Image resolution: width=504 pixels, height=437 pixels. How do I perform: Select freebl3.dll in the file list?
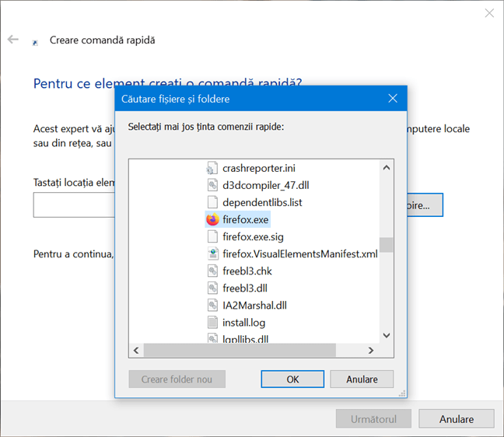pos(247,288)
